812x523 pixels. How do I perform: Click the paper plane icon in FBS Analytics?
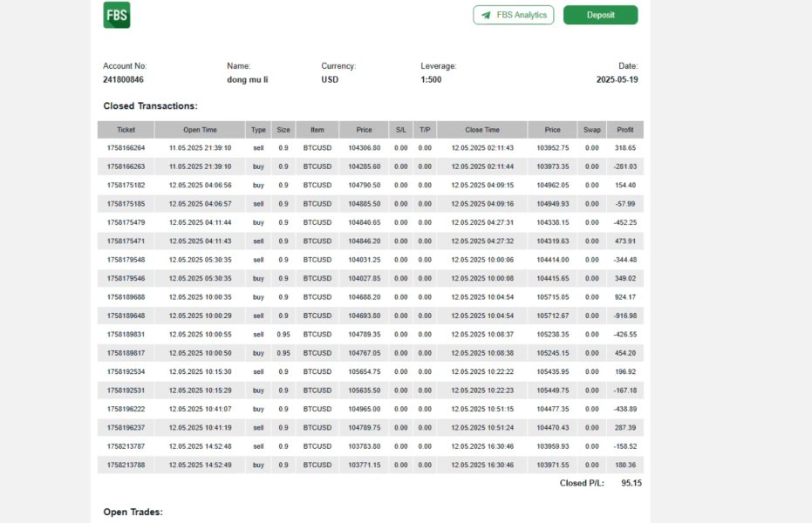[x=486, y=15]
